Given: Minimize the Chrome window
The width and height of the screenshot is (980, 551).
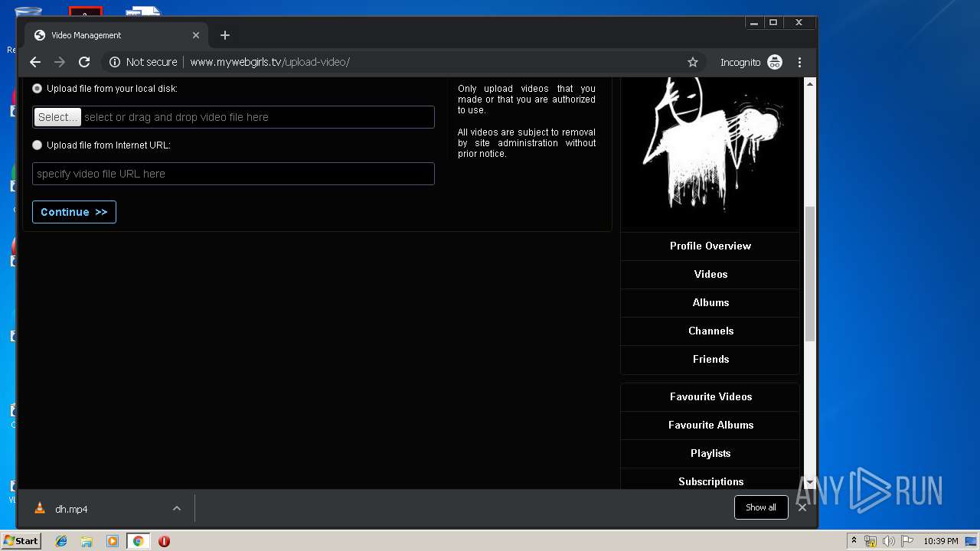Looking at the screenshot, I should [754, 23].
